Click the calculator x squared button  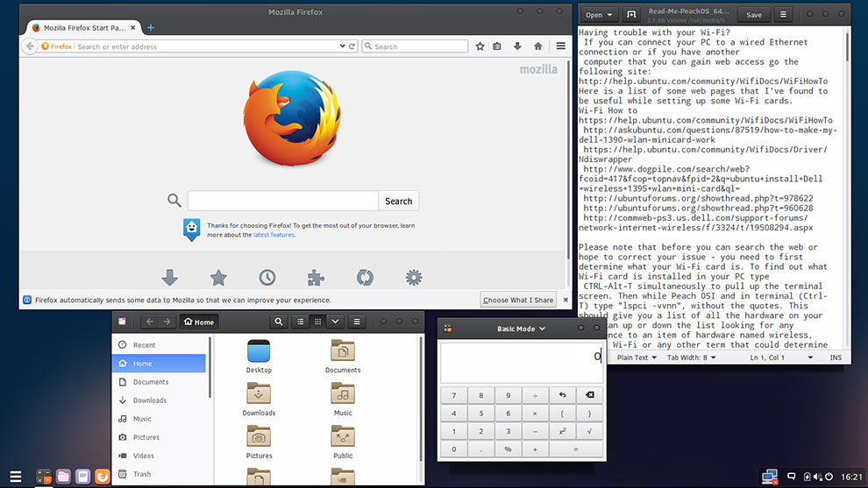tap(562, 431)
